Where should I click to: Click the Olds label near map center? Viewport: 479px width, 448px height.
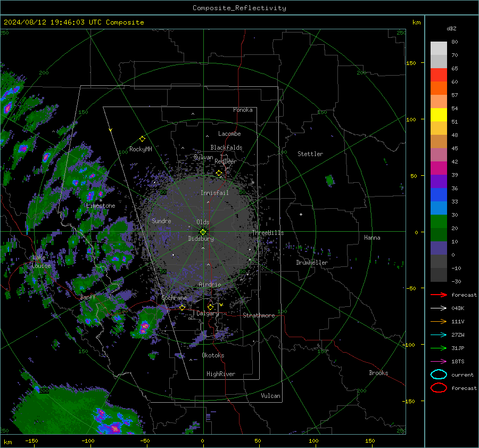point(203,222)
